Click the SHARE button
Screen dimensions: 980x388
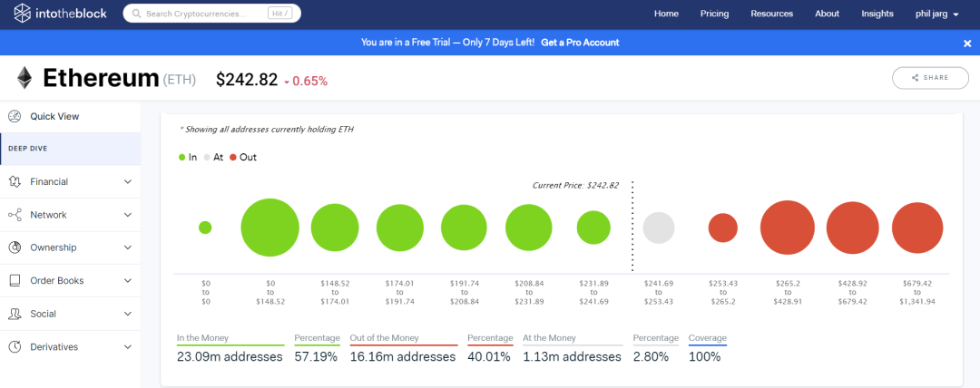click(931, 78)
